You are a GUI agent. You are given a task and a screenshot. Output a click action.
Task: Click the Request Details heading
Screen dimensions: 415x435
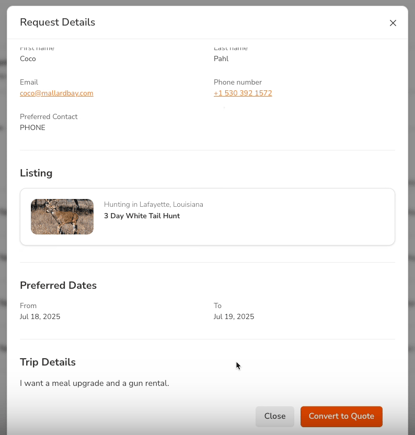click(57, 22)
